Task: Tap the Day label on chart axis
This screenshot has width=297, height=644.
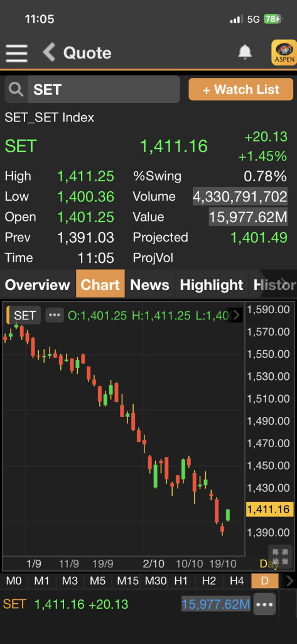Action: point(269,564)
